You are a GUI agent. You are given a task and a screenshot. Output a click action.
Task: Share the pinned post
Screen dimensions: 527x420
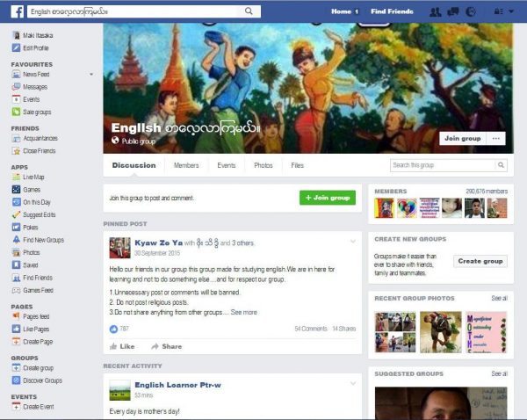166,346
